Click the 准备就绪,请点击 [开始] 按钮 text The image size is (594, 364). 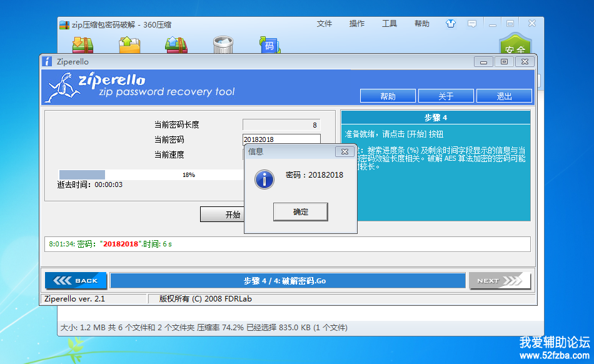(x=394, y=134)
